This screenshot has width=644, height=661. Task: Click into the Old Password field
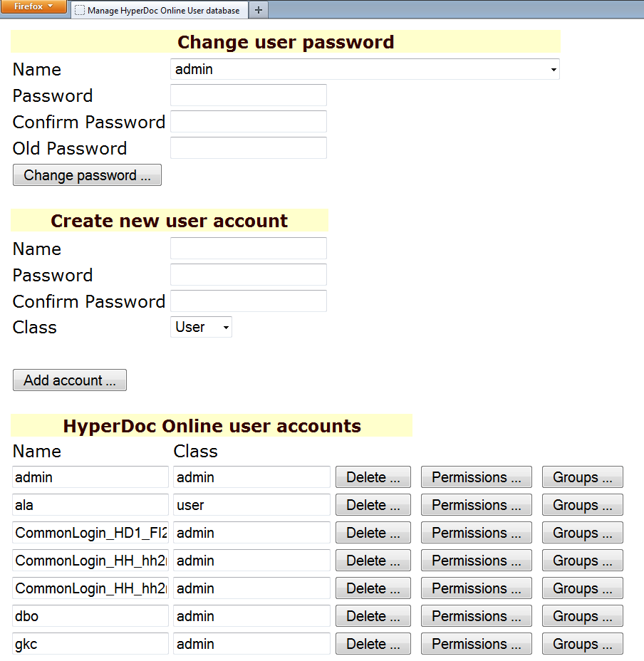click(x=249, y=148)
